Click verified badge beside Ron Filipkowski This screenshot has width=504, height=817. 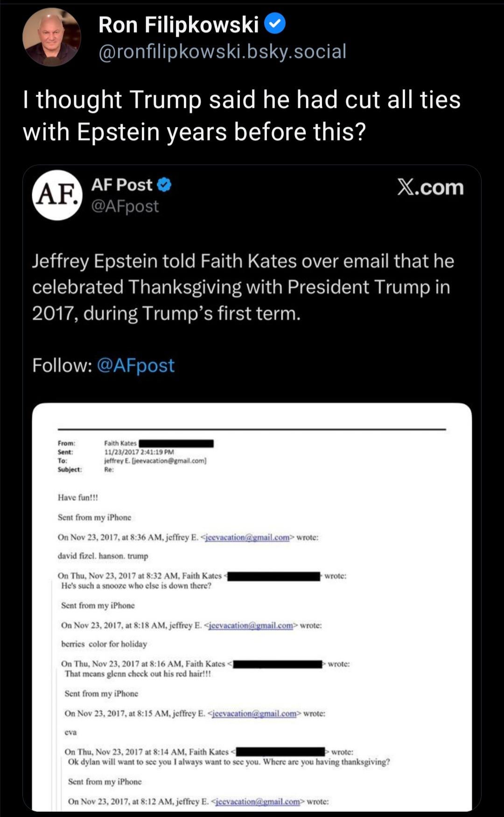click(x=275, y=24)
